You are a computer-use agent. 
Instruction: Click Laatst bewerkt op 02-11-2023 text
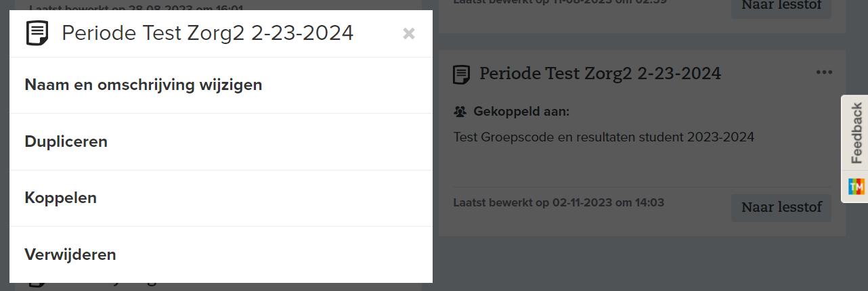(x=558, y=202)
